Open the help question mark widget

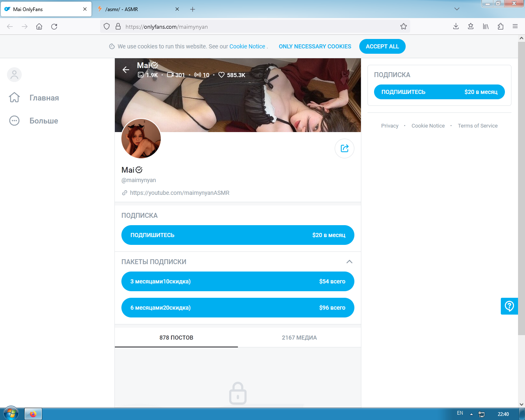click(x=509, y=306)
